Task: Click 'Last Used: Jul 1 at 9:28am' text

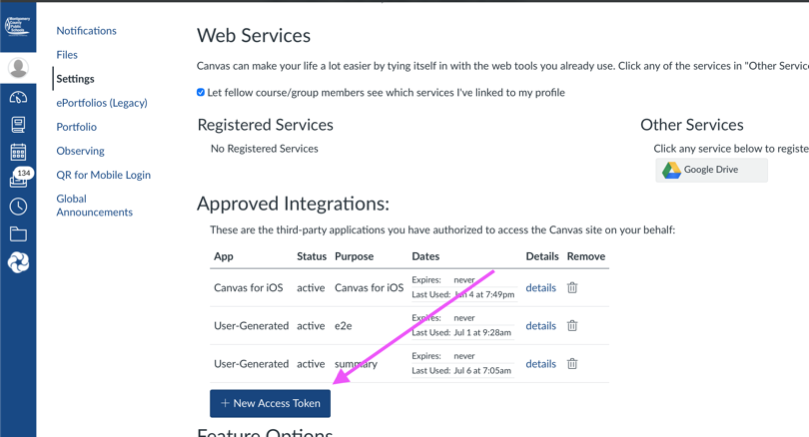Action: click(461, 332)
